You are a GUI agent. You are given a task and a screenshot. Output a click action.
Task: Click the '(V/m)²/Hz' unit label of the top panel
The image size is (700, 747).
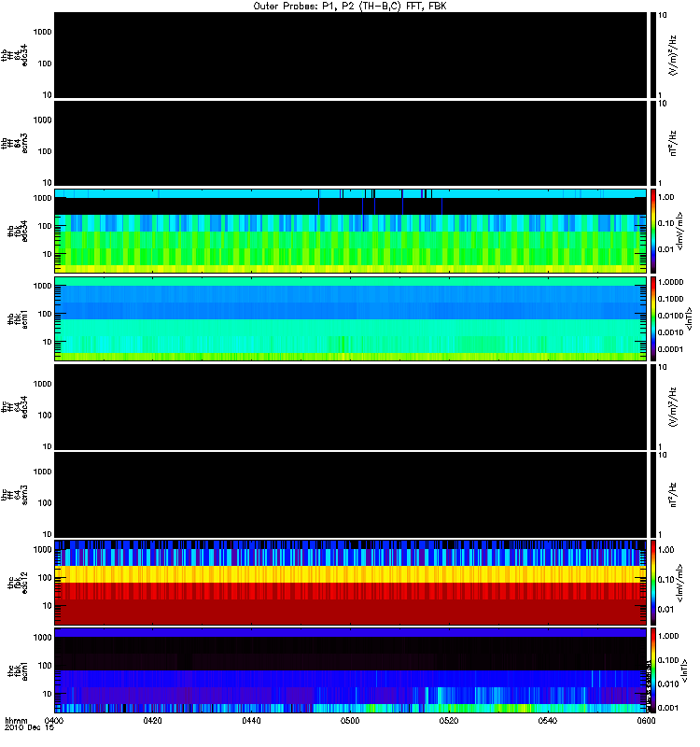point(673,55)
